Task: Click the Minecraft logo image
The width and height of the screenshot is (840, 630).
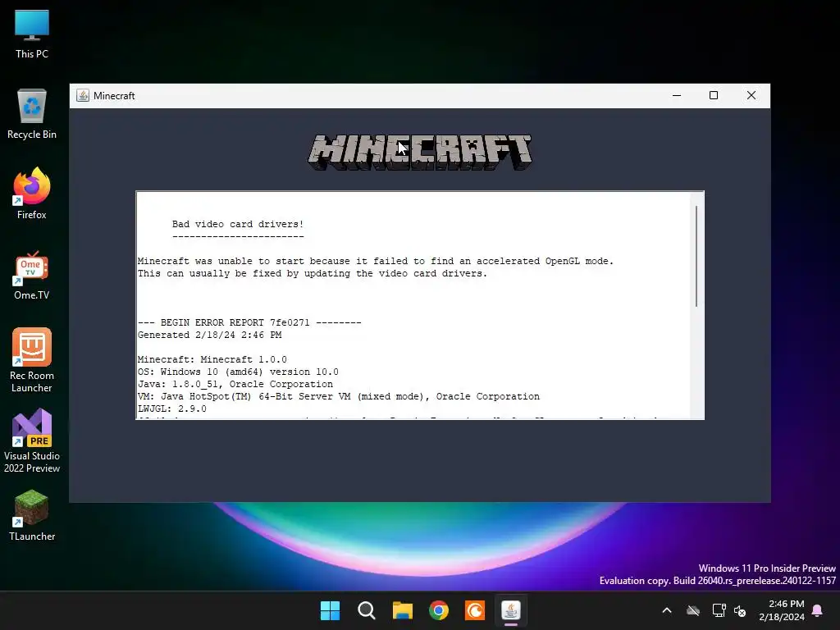Action: coord(420,153)
